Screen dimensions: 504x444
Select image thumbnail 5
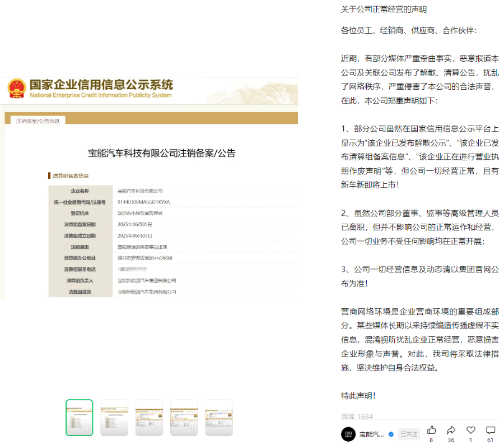(x=219, y=418)
